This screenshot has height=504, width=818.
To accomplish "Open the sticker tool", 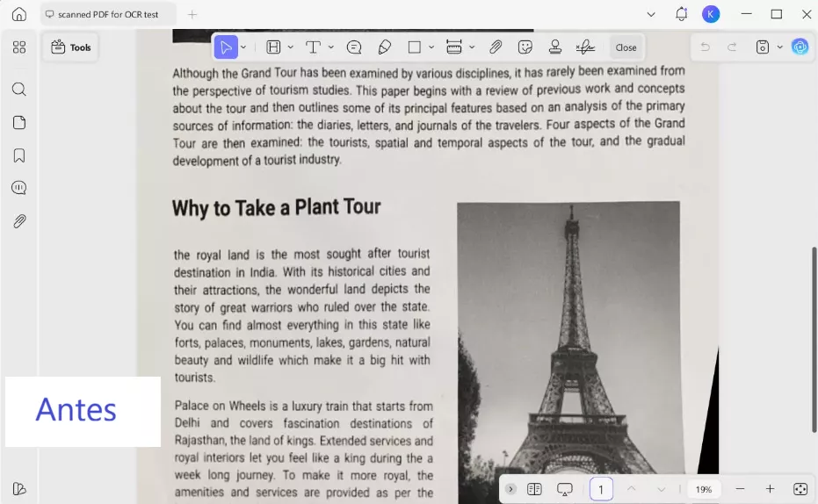I will click(x=525, y=47).
